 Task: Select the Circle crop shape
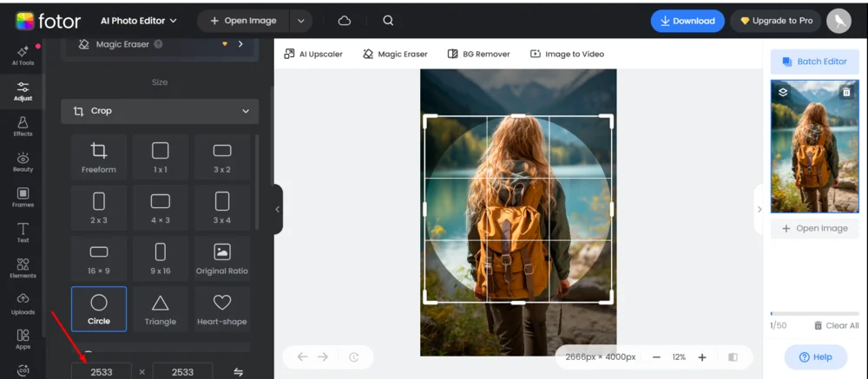(99, 310)
